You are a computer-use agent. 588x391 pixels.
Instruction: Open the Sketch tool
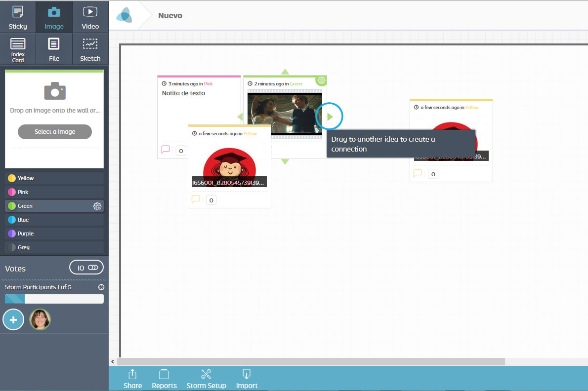point(90,49)
